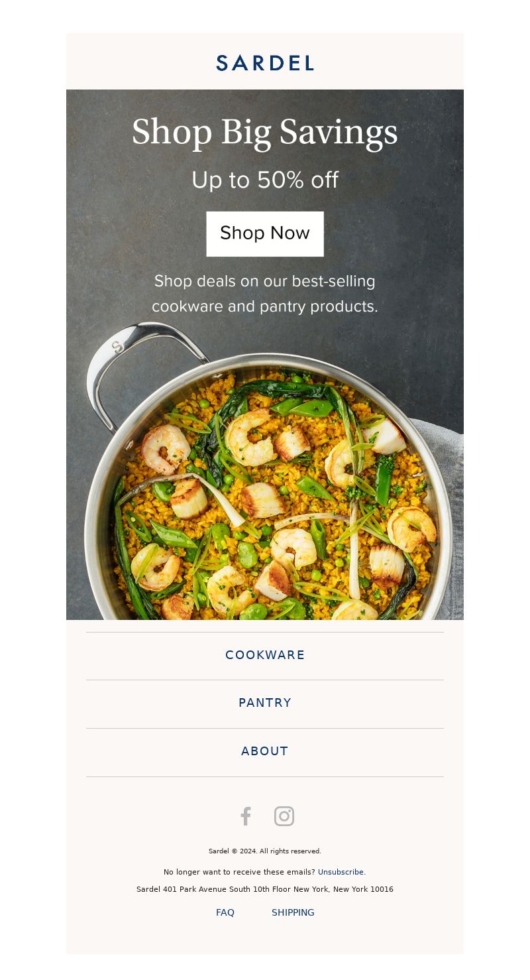Click the Park Avenue South address line

[265, 889]
